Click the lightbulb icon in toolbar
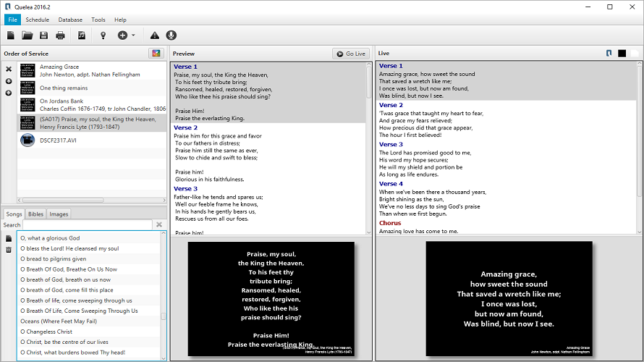The height and width of the screenshot is (362, 644). point(103,35)
